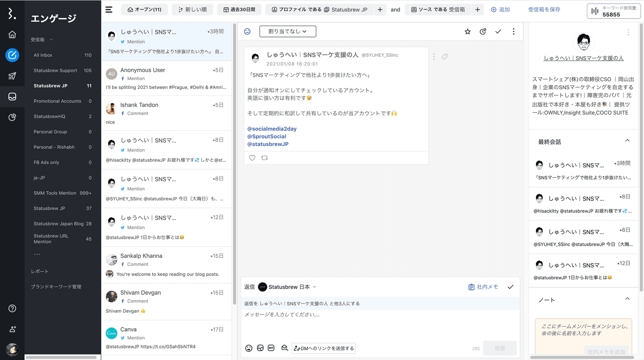Open the 割り当てなし assignment dropdown
Viewport: 644px width, 360px height.
287,31
